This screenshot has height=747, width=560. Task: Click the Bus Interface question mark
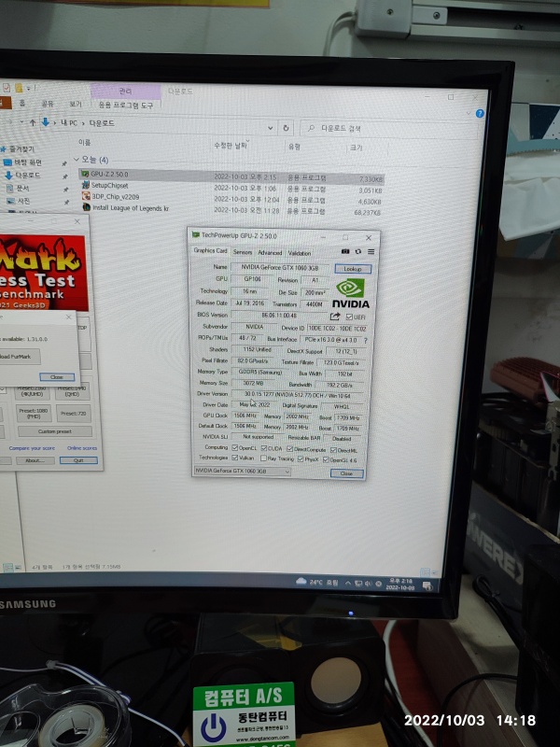point(365,341)
